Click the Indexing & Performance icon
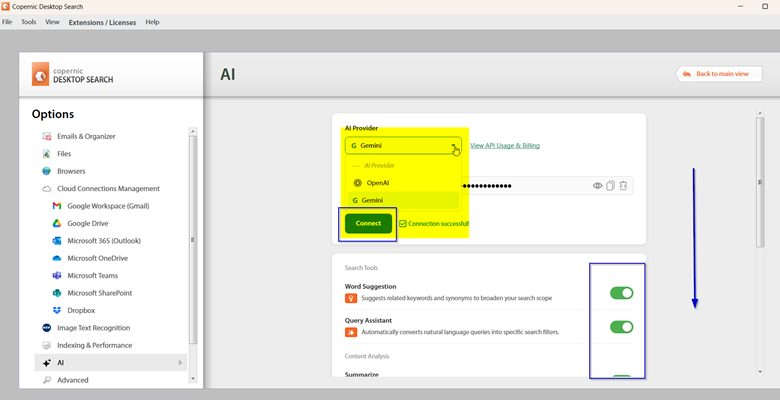 coord(47,345)
